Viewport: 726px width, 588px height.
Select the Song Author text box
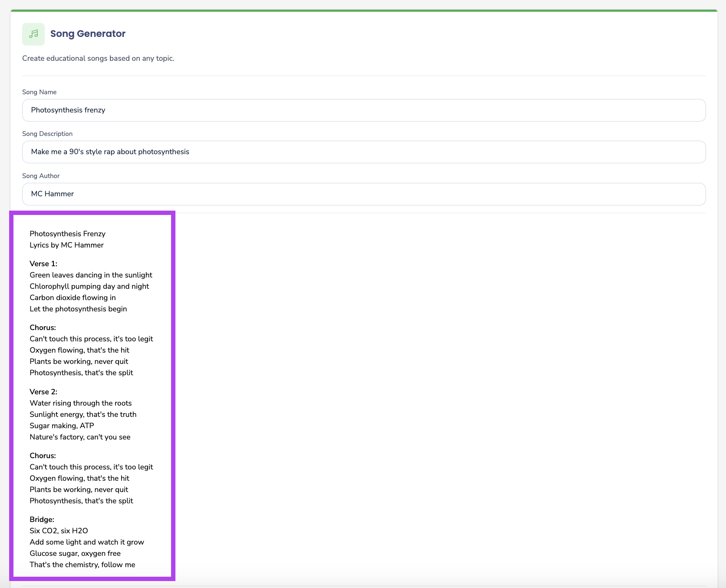pyautogui.click(x=363, y=194)
